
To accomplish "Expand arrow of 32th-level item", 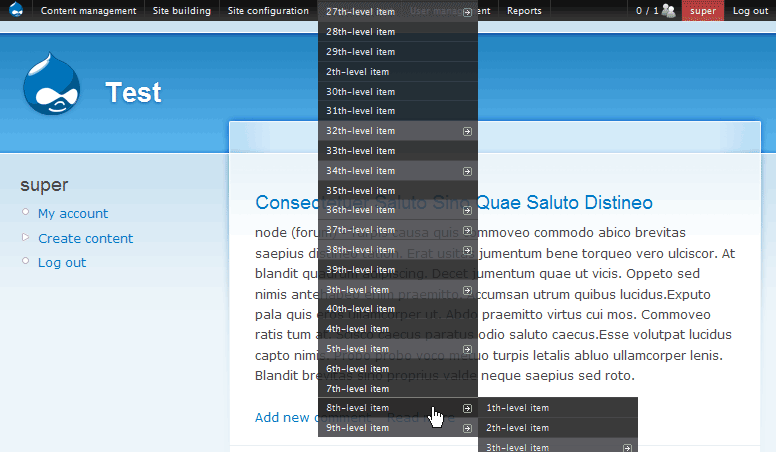I will click(467, 131).
